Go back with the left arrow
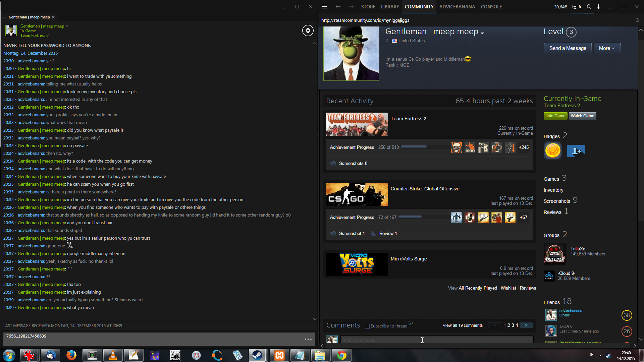This screenshot has height=362, width=644. pos(338,7)
